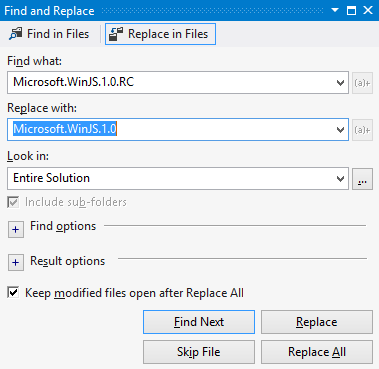Open the Find what history dropdown
The image size is (379, 369).
(x=340, y=82)
